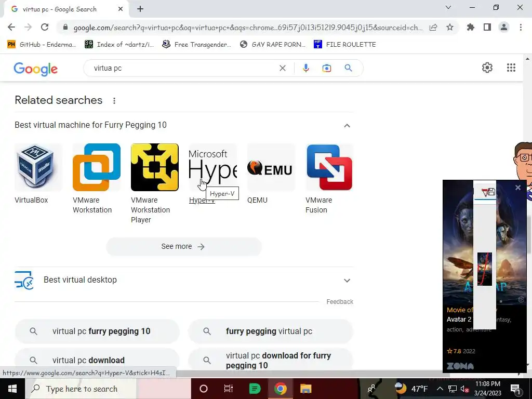This screenshot has height=399, width=532.
Task: Reload the Google search page
Action: point(45,27)
